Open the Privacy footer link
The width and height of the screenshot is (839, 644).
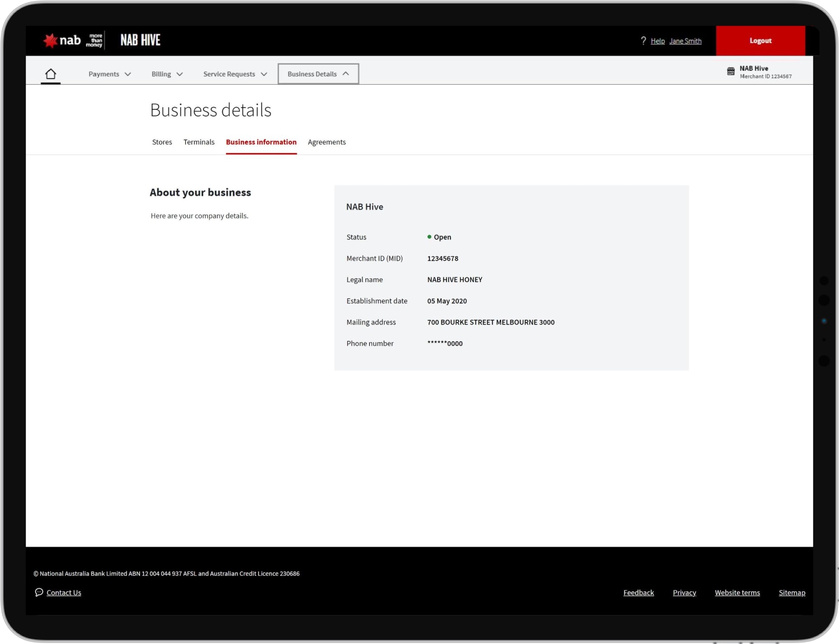coord(684,593)
